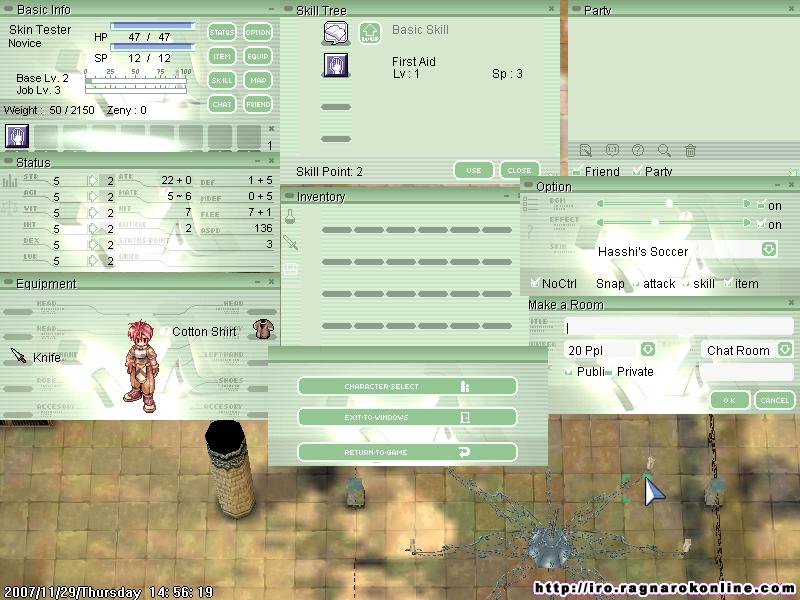The width and height of the screenshot is (800, 600).
Task: Open the Usable items tab in Inventory
Action: [x=290, y=216]
